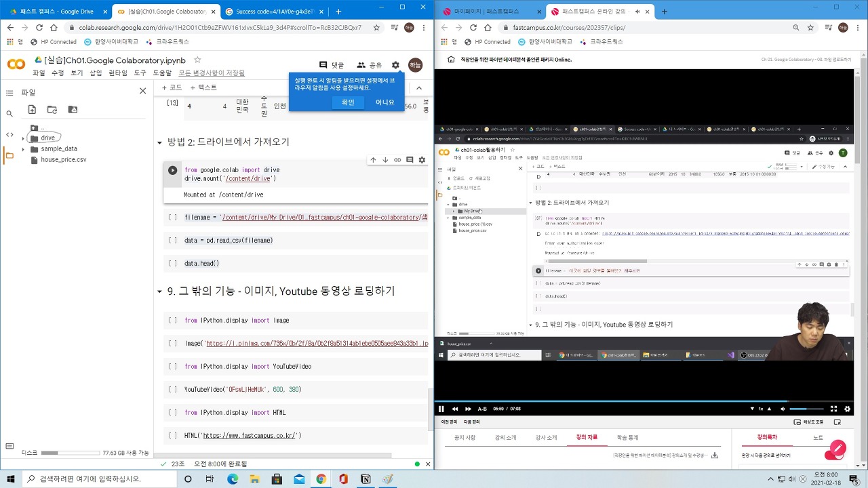Open the 댓글 comments button
Image resolution: width=868 pixels, height=488 pixels.
coord(332,65)
